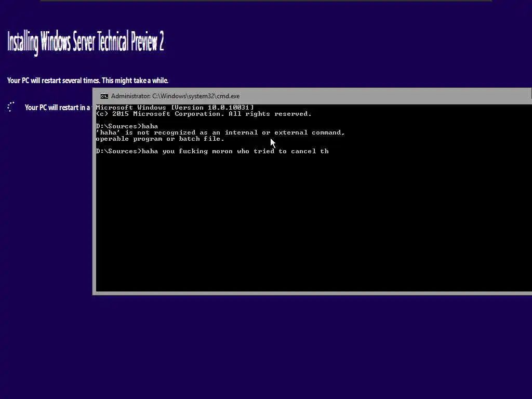
Task: Click the '(c) 2015 Microsoft Corporation' line
Action: (x=204, y=114)
